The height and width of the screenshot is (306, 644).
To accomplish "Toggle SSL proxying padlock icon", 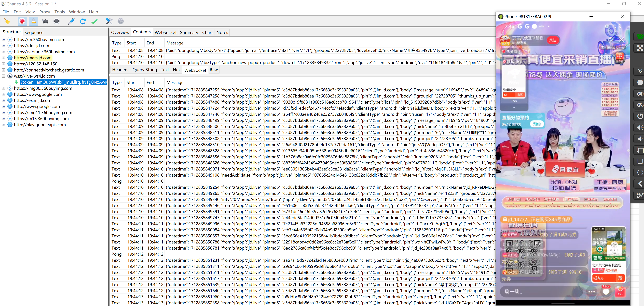I will click(x=34, y=21).
